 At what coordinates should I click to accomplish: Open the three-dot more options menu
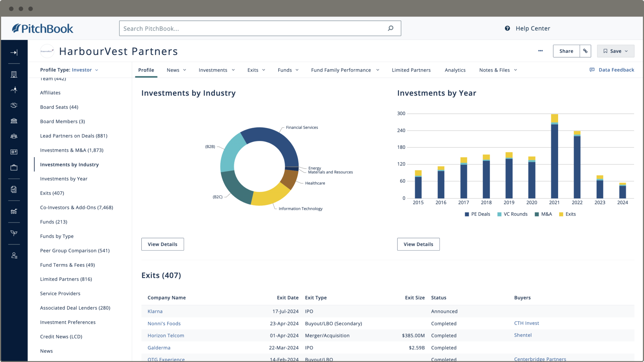tap(540, 51)
